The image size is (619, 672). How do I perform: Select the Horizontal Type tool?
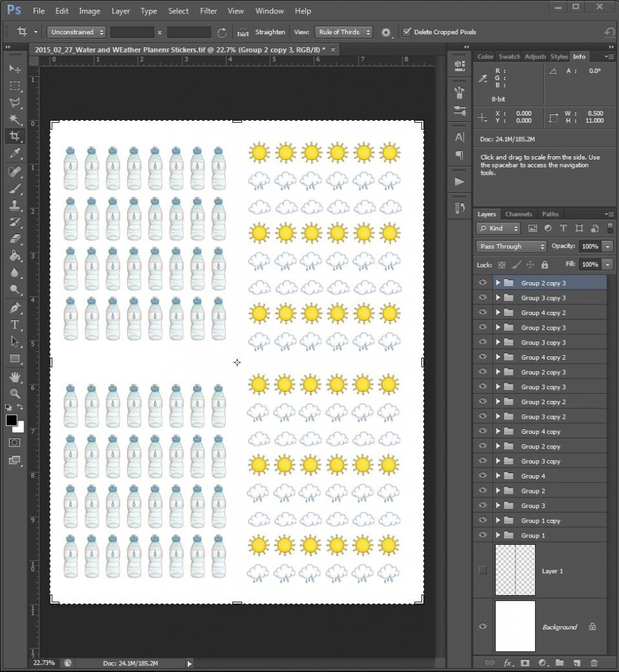[x=15, y=325]
